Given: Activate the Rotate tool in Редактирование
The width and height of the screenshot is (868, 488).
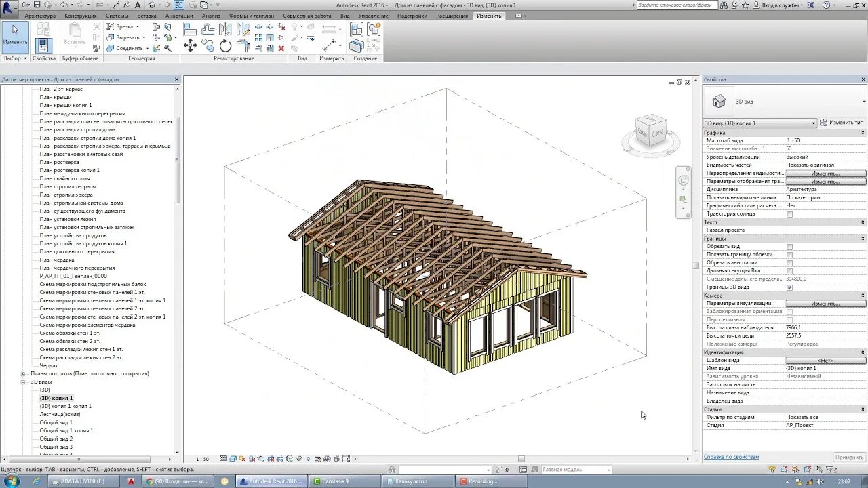Looking at the screenshot, I should (225, 45).
